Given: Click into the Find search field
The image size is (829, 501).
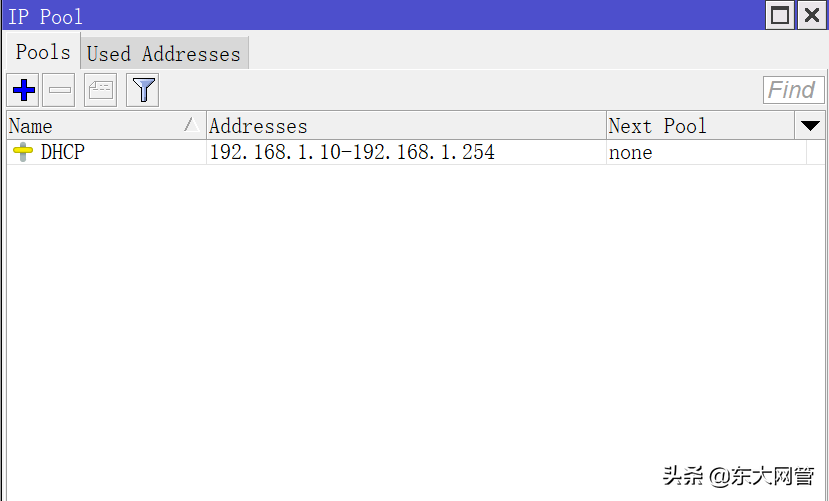Looking at the screenshot, I should (791, 90).
